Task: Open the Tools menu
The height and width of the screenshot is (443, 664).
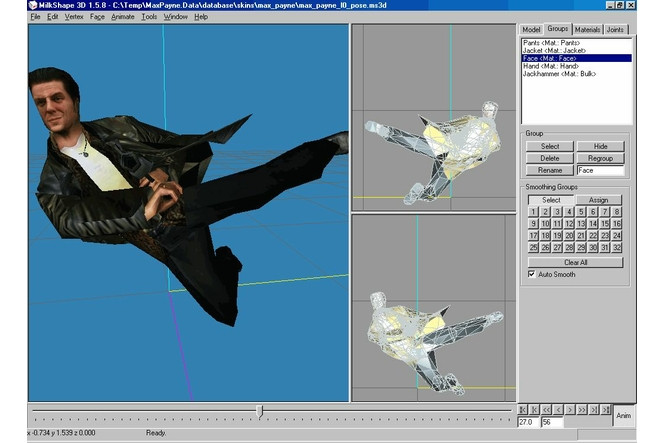Action: (149, 17)
